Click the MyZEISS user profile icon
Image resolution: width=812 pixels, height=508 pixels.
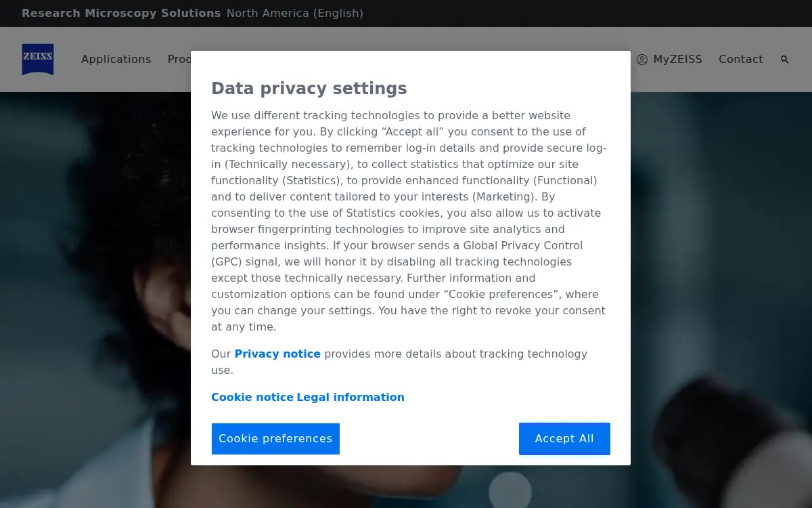pyautogui.click(x=642, y=60)
